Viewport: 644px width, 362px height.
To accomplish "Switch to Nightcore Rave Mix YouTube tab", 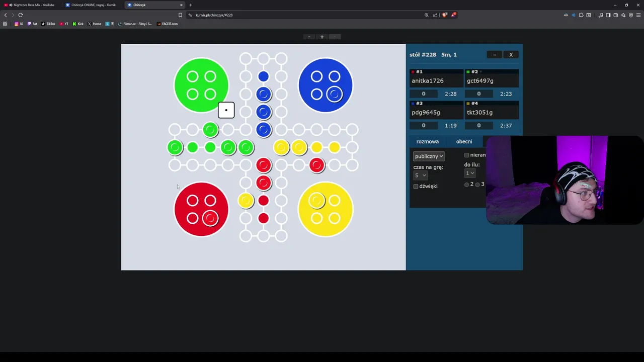I will [x=31, y=5].
